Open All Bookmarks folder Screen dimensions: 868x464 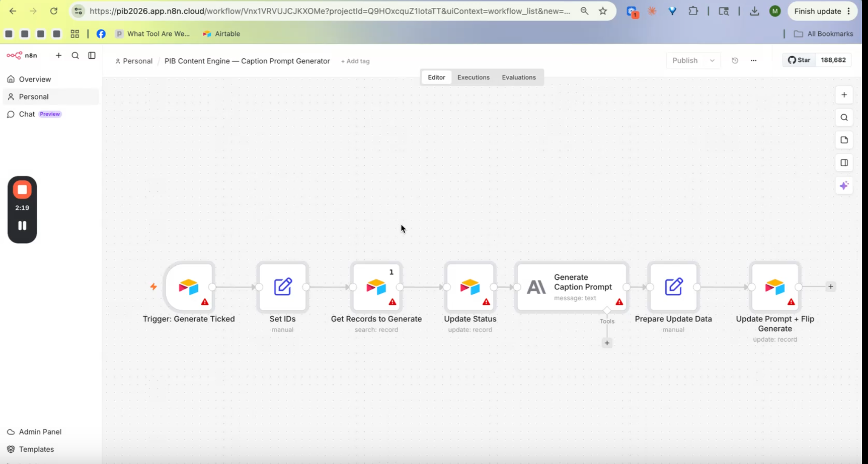pyautogui.click(x=823, y=34)
